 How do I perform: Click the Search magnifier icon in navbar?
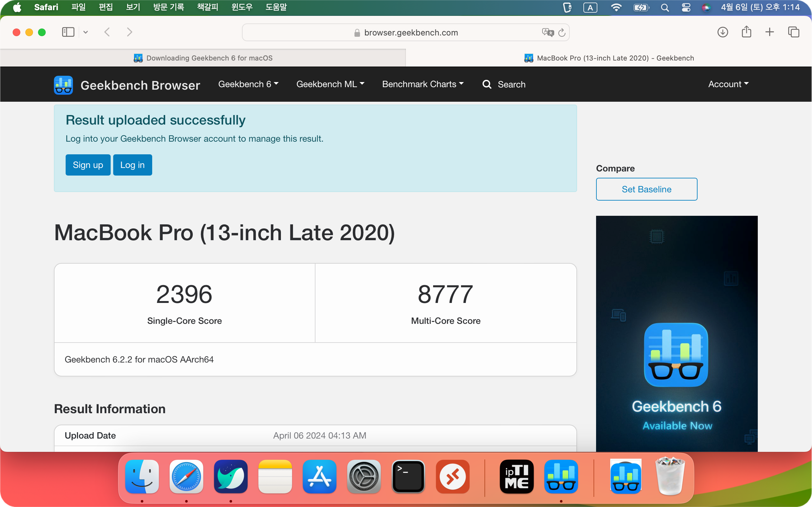click(487, 84)
